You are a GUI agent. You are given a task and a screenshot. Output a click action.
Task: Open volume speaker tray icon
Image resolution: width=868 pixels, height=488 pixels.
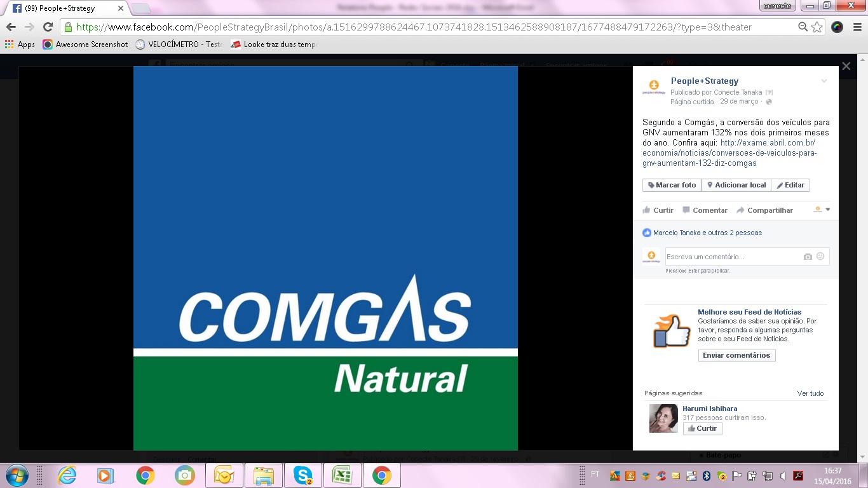coord(782,476)
